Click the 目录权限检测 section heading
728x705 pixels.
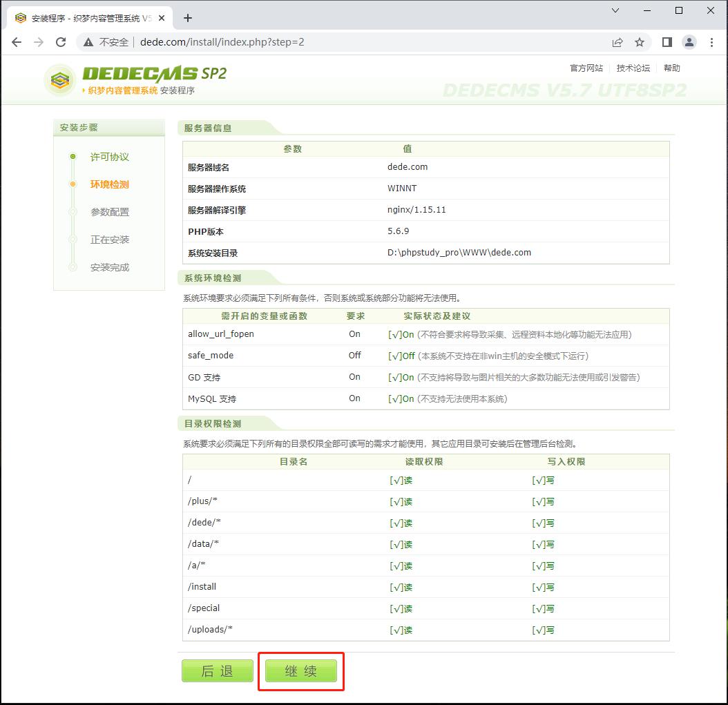213,424
